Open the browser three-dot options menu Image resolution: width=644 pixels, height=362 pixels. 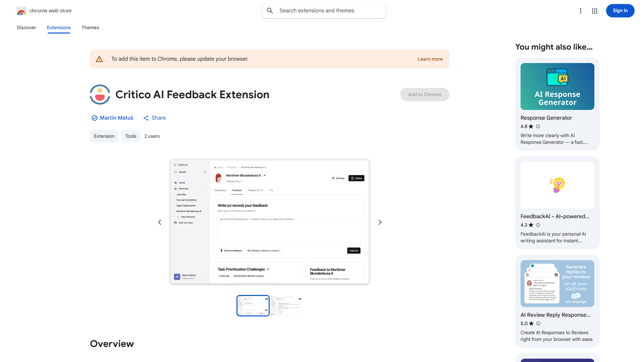tap(581, 10)
